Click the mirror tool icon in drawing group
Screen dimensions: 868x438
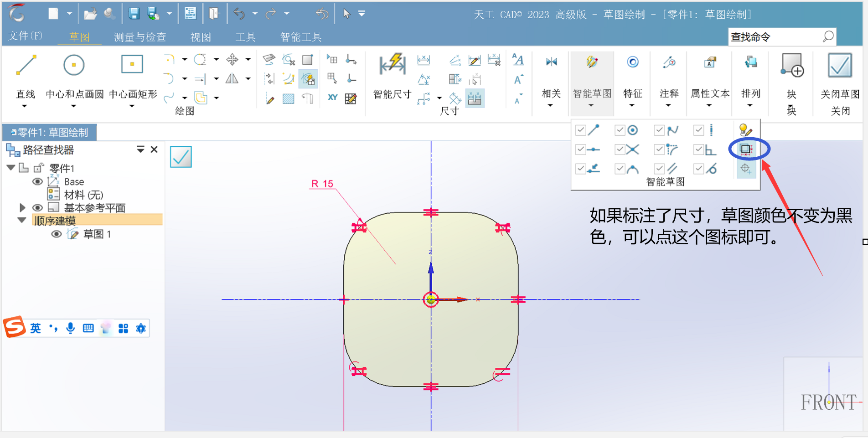coord(232,79)
